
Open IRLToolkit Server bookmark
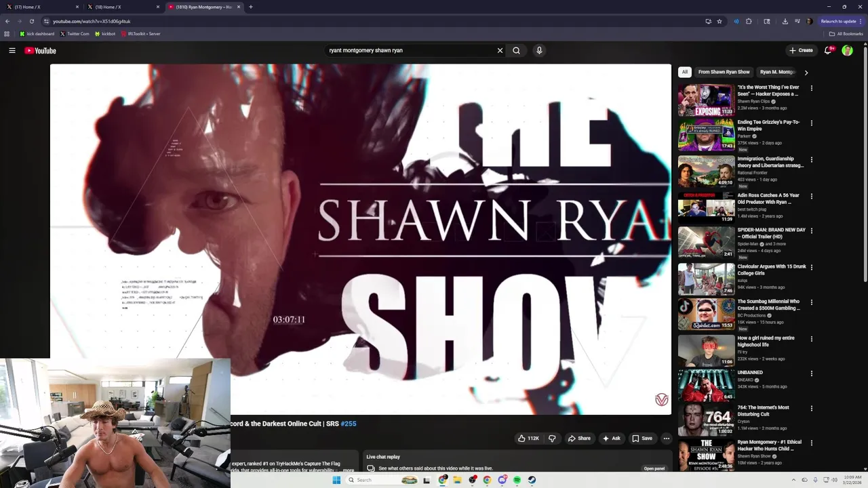point(140,33)
